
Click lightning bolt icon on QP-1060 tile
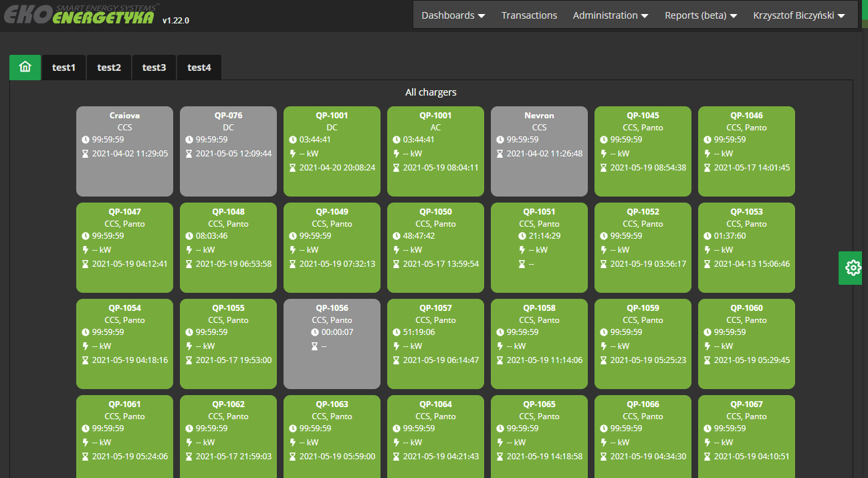coord(708,346)
